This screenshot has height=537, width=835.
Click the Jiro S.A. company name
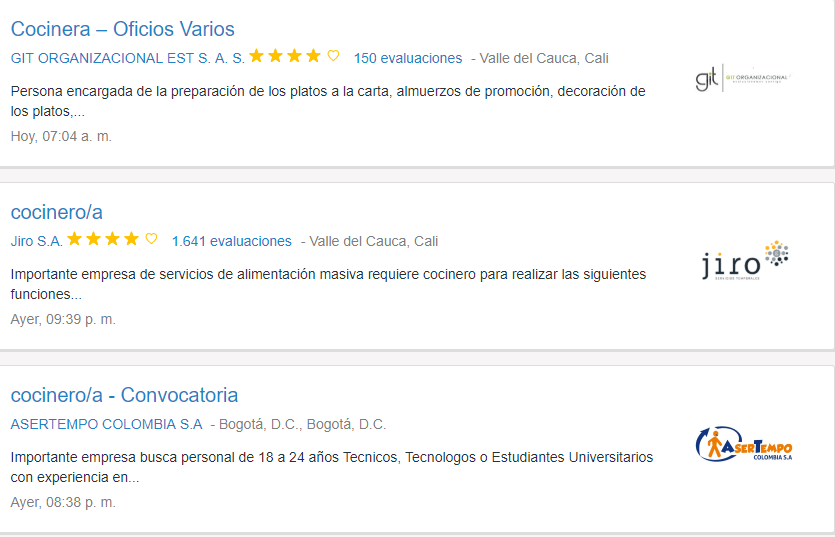point(36,241)
